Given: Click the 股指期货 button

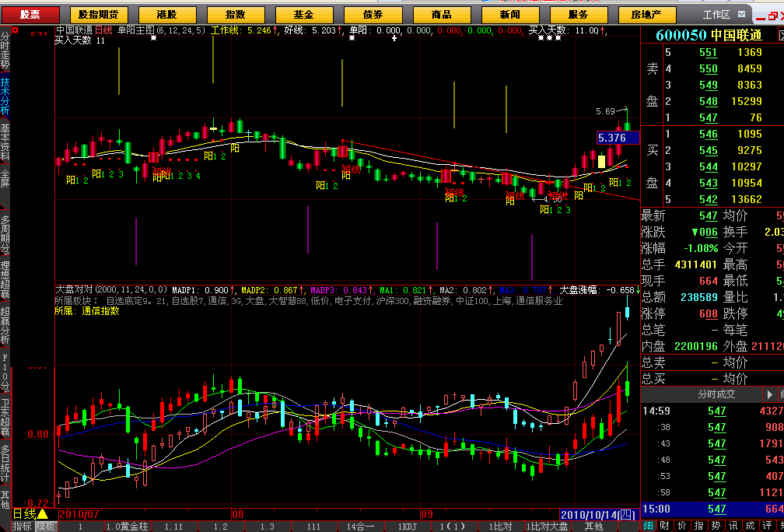Looking at the screenshot, I should [99, 15].
